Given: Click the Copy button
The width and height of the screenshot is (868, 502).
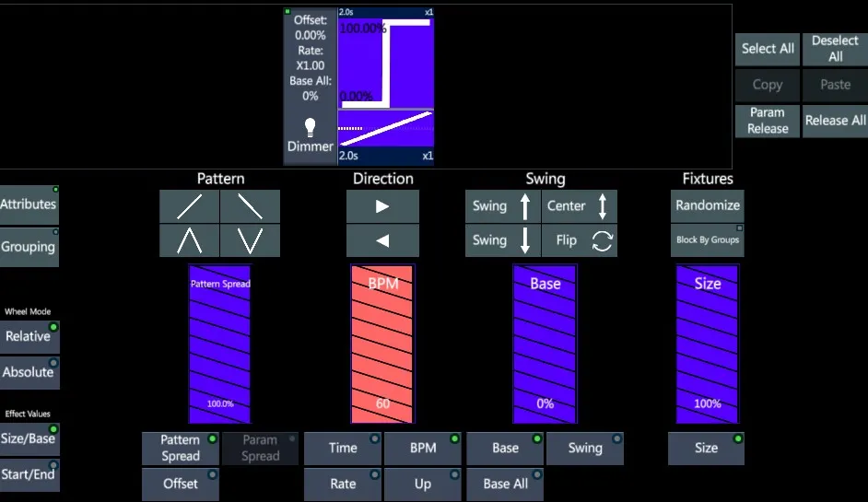Looking at the screenshot, I should pyautogui.click(x=768, y=85).
